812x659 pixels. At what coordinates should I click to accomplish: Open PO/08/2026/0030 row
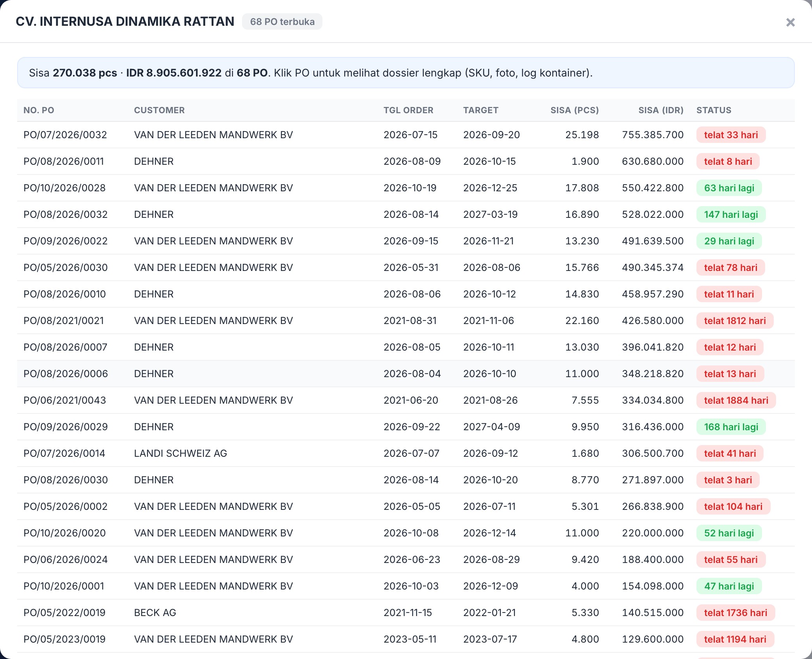point(406,480)
